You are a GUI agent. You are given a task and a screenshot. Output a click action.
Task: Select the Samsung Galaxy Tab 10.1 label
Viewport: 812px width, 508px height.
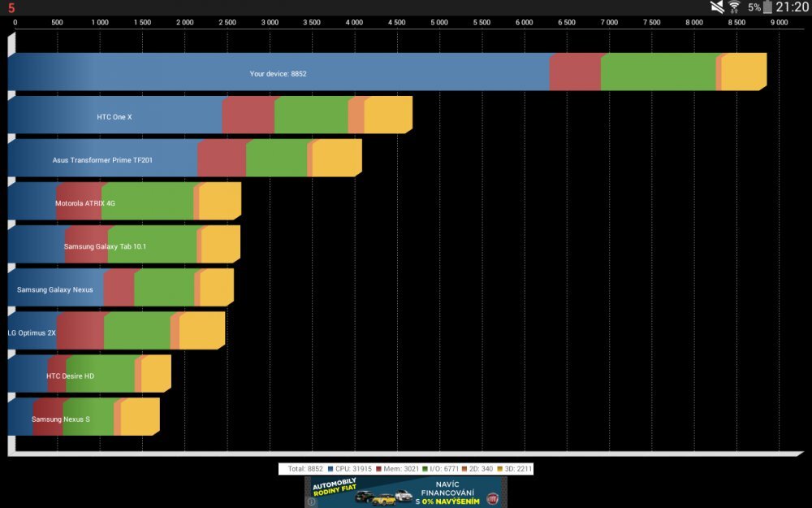[105, 246]
